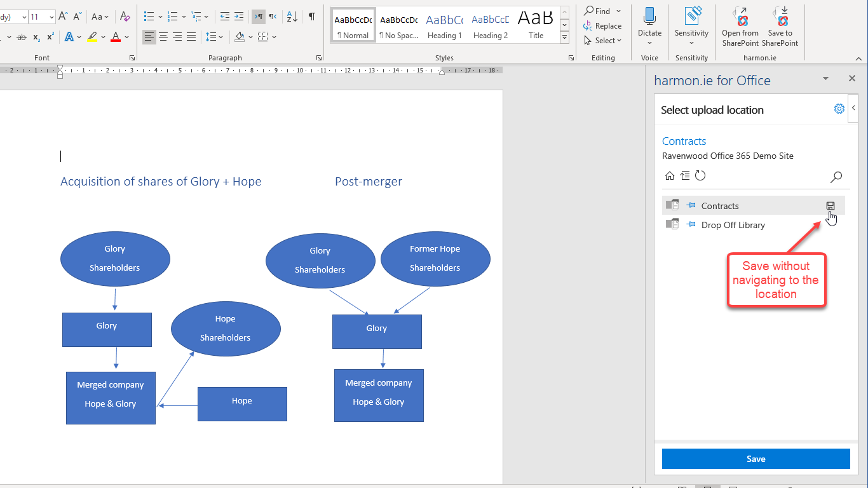Toggle strikethrough formatting
This screenshot has height=488, width=868.
point(22,37)
